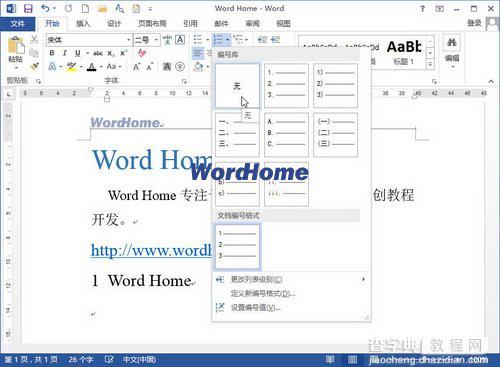Click phonetic guide wén icon
The width and height of the screenshot is (500, 367).
[167, 40]
